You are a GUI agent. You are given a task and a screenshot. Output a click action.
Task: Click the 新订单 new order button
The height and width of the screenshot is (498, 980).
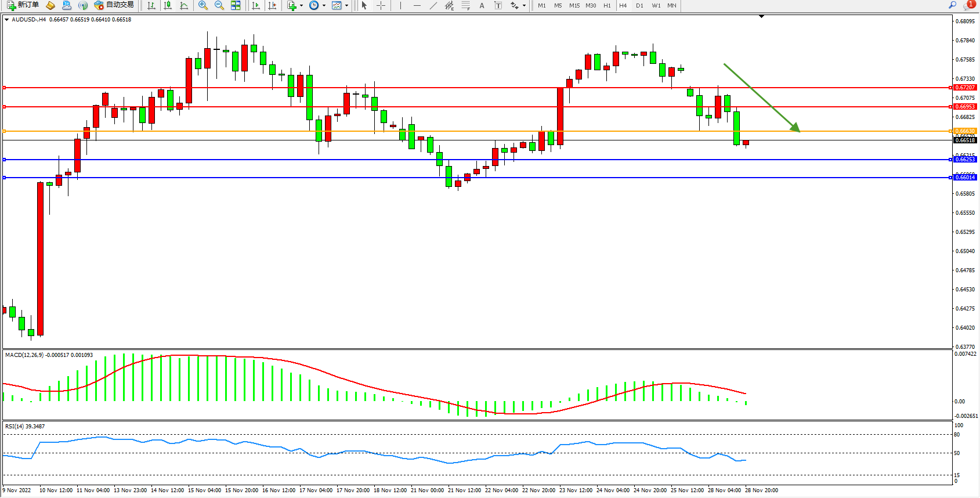coord(23,5)
